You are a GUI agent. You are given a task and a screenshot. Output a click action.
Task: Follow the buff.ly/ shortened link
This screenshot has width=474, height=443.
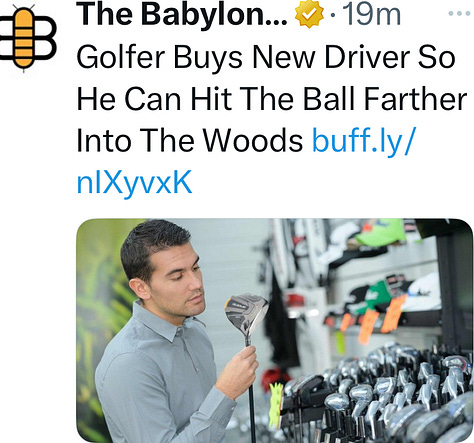click(363, 141)
